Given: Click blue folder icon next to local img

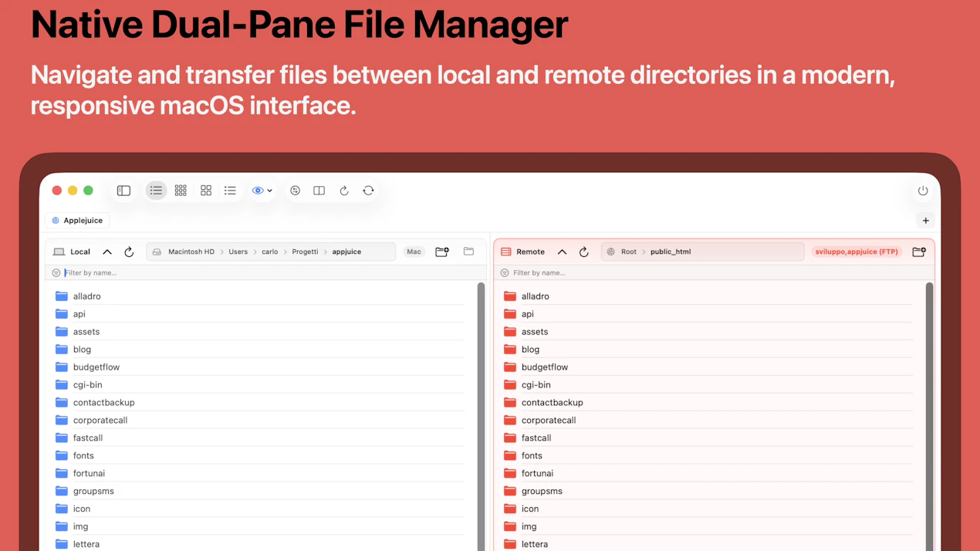Looking at the screenshot, I should click(62, 527).
